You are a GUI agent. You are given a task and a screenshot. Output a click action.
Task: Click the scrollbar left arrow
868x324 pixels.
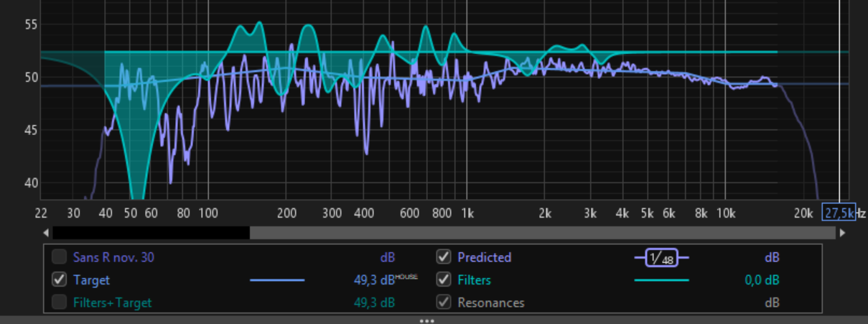pos(46,233)
